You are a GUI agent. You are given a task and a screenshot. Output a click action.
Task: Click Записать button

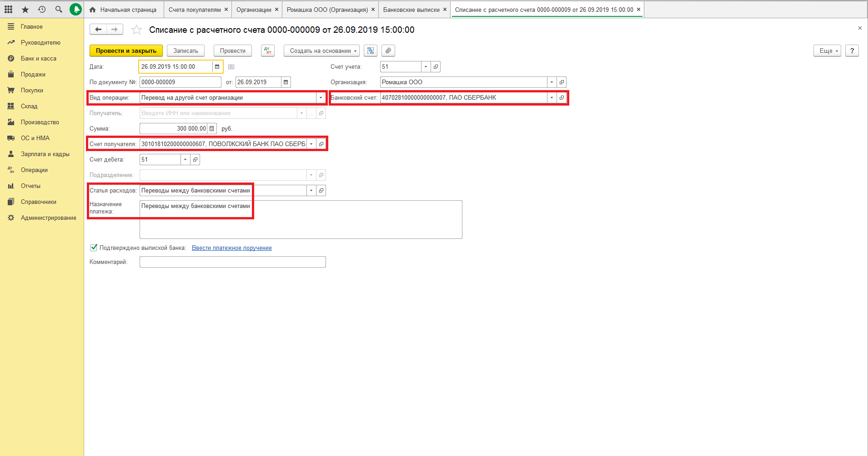186,51
